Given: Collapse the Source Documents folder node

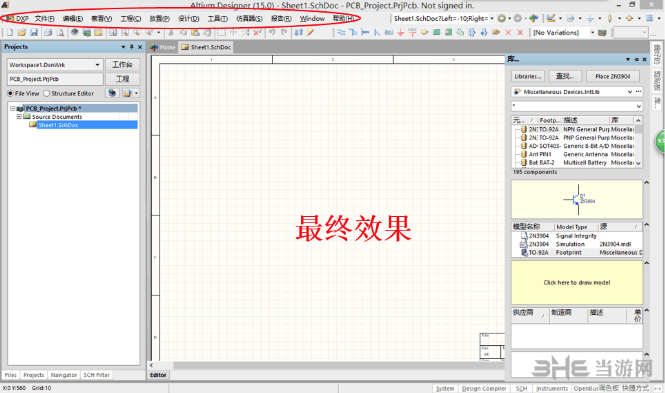Looking at the screenshot, I should (19, 117).
